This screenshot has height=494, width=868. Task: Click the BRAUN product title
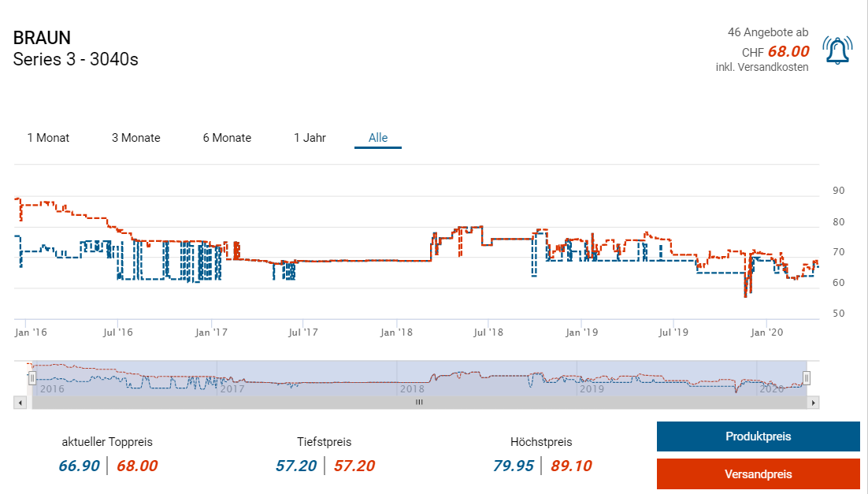(42, 38)
